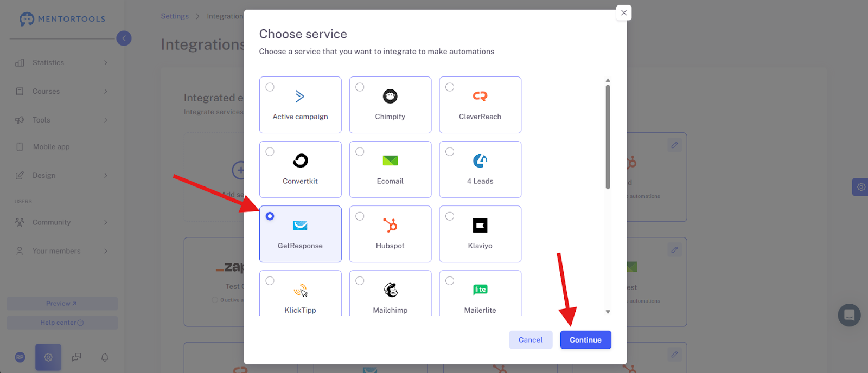Click the GetResponse envelope icon
The height and width of the screenshot is (373, 868).
[300, 225]
